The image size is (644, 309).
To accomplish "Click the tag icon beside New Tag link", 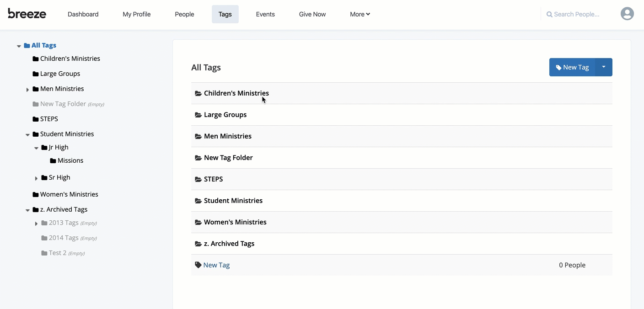I will [x=198, y=265].
